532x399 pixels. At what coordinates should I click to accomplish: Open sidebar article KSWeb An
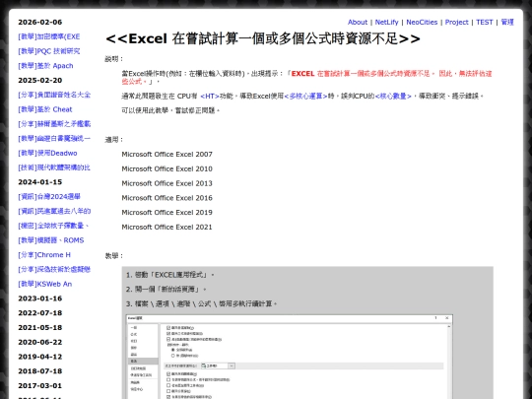44,284
